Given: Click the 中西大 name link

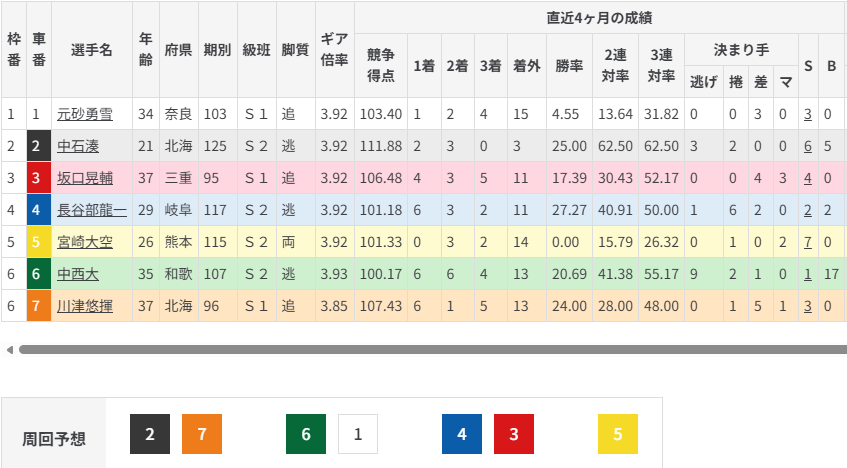Looking at the screenshot, I should pyautogui.click(x=76, y=275).
